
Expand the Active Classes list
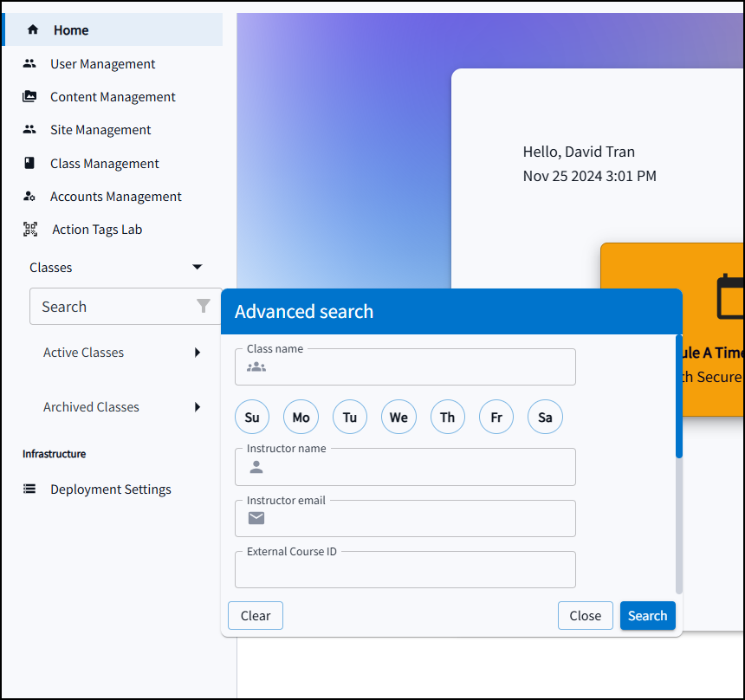click(x=198, y=353)
